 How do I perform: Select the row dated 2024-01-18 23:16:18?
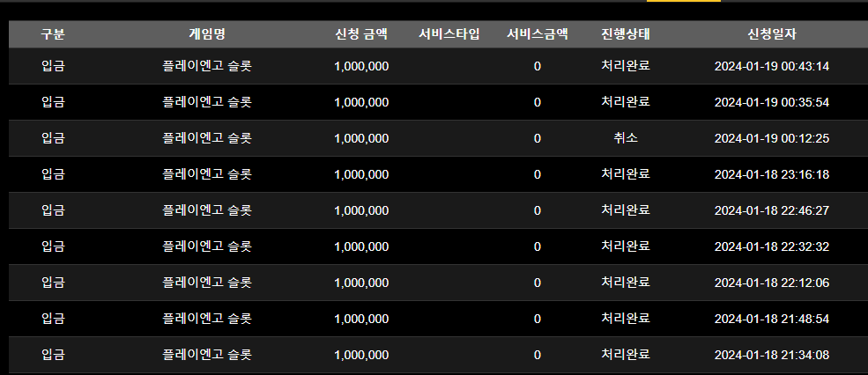pos(439,174)
